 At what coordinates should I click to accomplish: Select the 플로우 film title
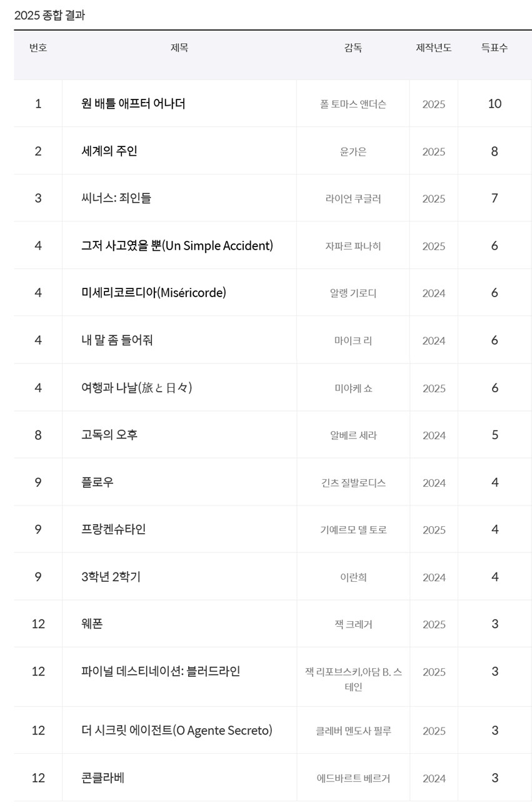[x=98, y=482]
